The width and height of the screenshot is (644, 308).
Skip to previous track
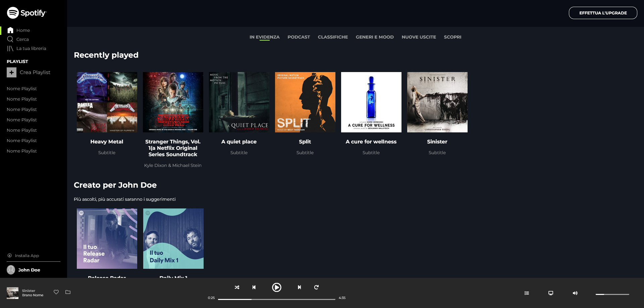pos(254,287)
